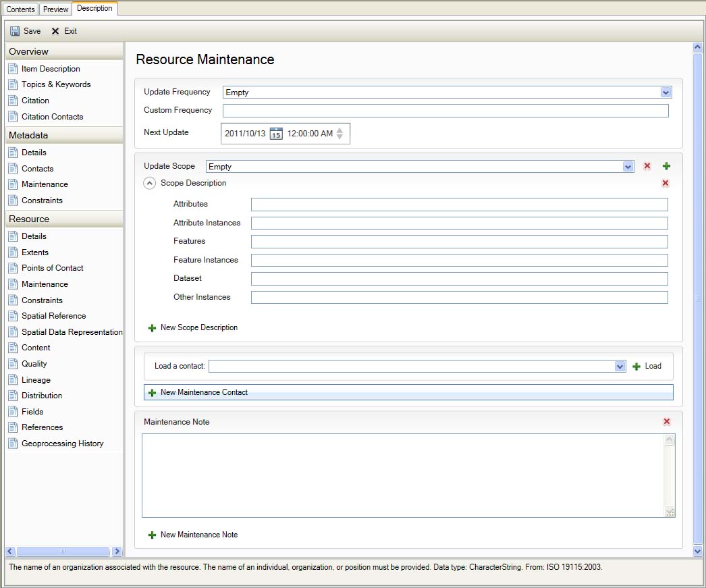This screenshot has width=706, height=588.
Task: Remove the Scope Description section
Action: [x=666, y=183]
